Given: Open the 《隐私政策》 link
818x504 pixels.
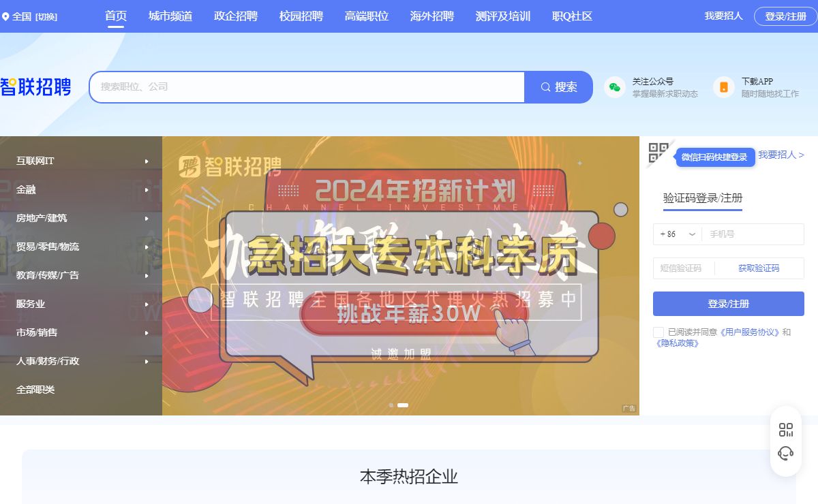Looking at the screenshot, I should (x=677, y=343).
